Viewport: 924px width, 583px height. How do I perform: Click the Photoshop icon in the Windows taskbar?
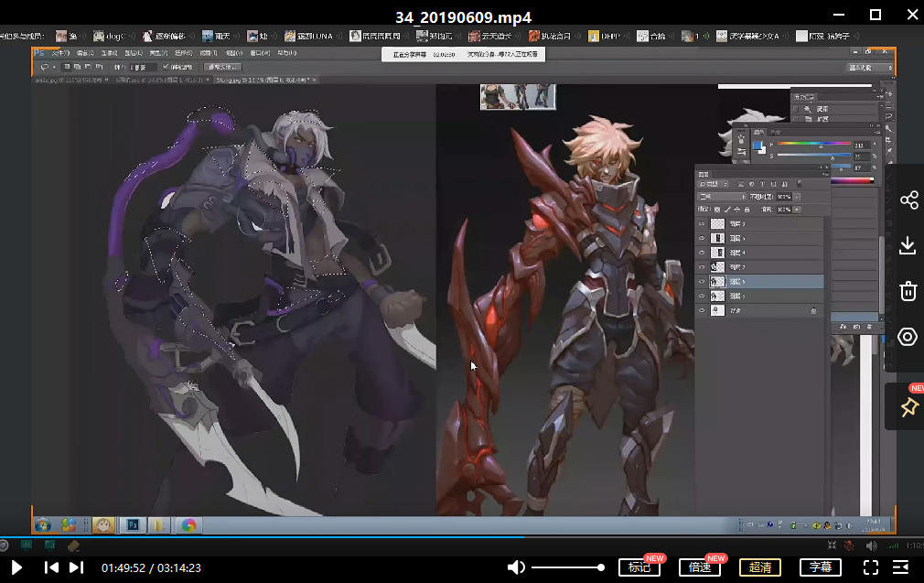[132, 525]
